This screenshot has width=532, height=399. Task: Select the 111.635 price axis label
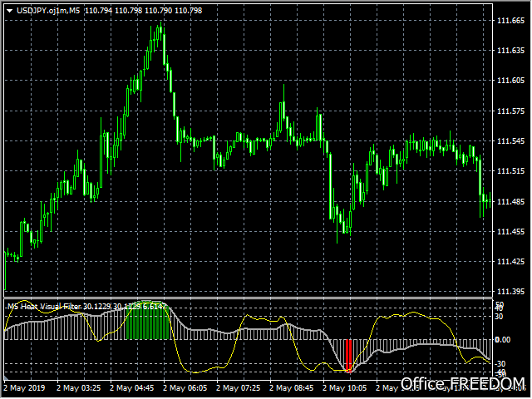[510, 51]
